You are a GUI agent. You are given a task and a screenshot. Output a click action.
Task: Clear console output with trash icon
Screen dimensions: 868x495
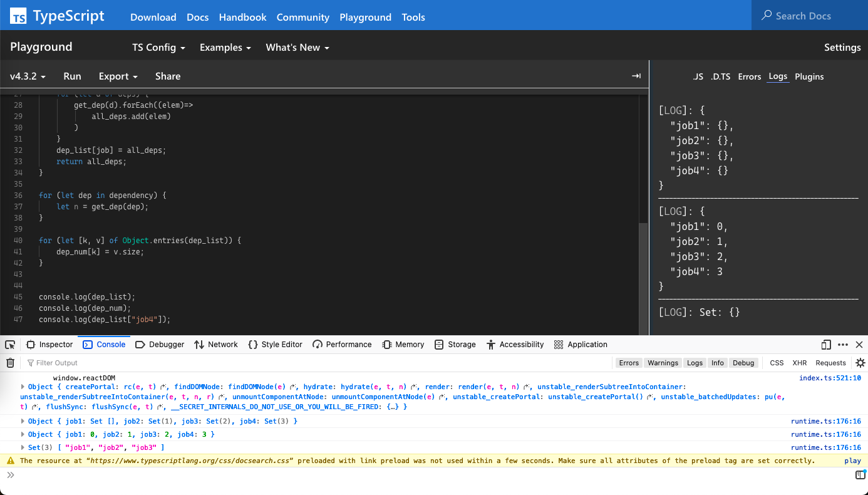(10, 363)
